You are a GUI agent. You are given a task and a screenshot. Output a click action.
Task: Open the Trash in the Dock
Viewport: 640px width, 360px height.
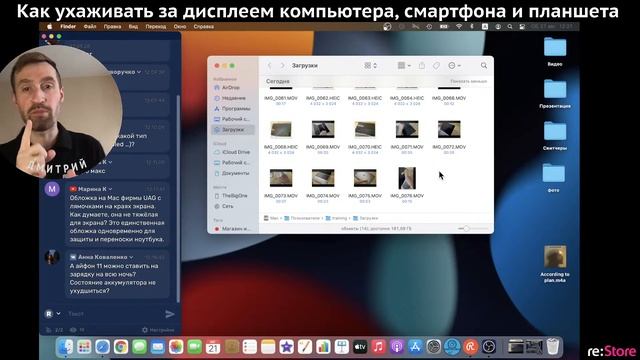pos(553,347)
